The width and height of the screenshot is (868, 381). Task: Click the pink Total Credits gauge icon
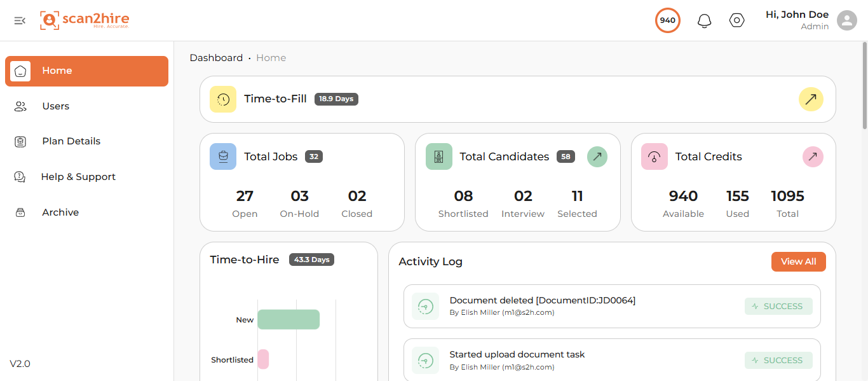point(654,156)
